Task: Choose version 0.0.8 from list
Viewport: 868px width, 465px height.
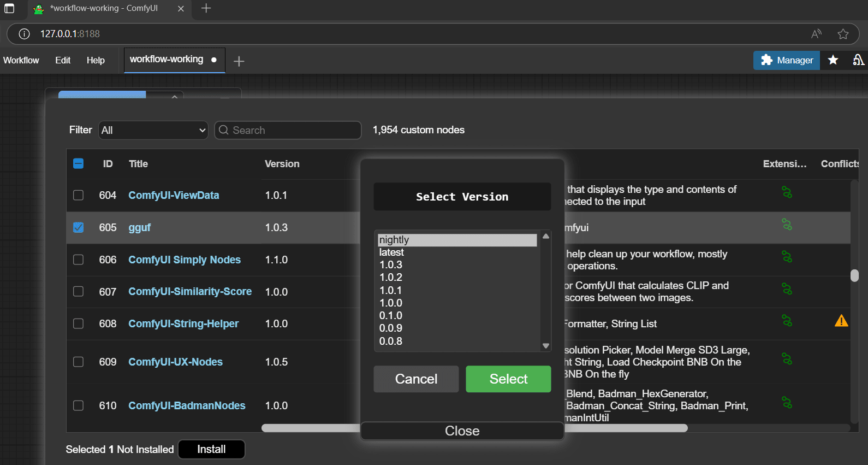Action: [x=457, y=341]
